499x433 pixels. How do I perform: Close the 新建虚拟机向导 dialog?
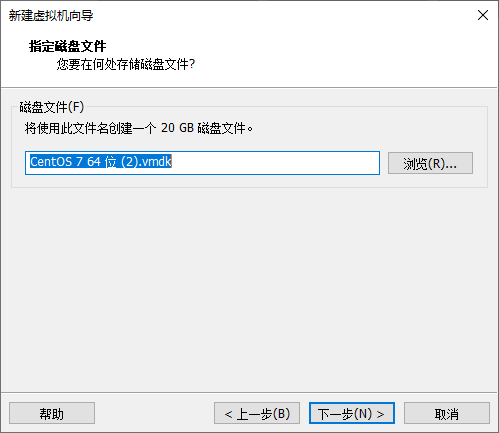click(483, 15)
